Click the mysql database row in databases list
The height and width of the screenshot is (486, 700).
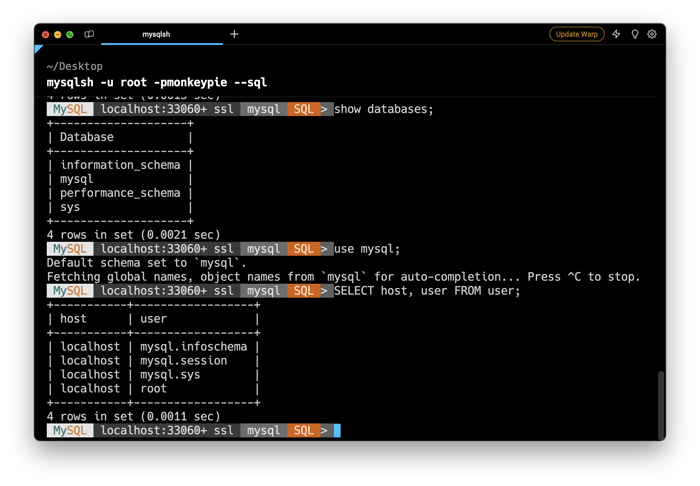point(76,179)
